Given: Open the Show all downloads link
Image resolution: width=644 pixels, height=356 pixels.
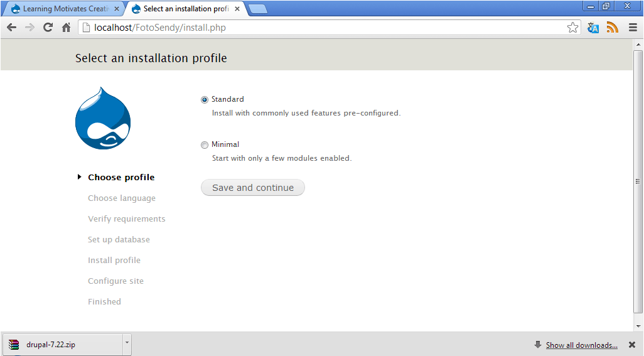Looking at the screenshot, I should (x=582, y=345).
